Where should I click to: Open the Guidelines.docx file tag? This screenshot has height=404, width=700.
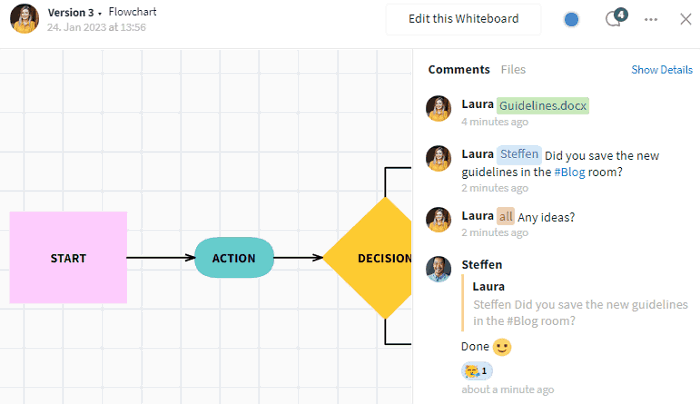click(543, 106)
